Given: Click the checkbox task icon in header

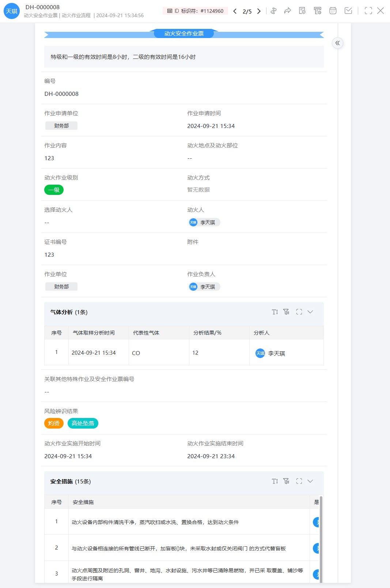Looking at the screenshot, I should coord(348,11).
